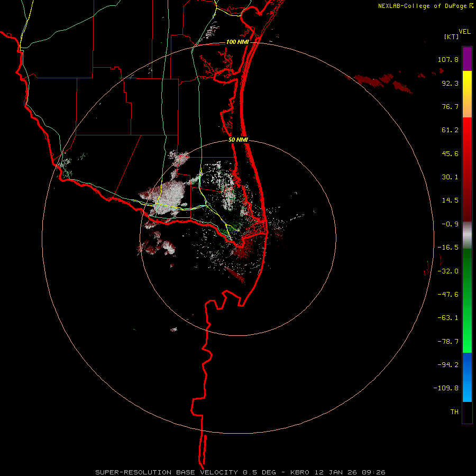The image size is (476, 476).
Task: Click the 61.2 velocity label
Action: pyautogui.click(x=450, y=130)
